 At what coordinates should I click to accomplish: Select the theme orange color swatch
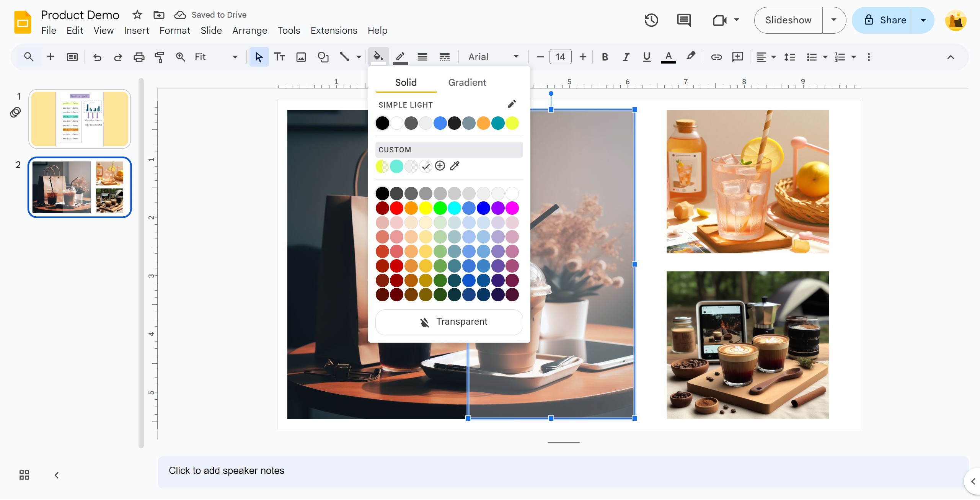(483, 123)
